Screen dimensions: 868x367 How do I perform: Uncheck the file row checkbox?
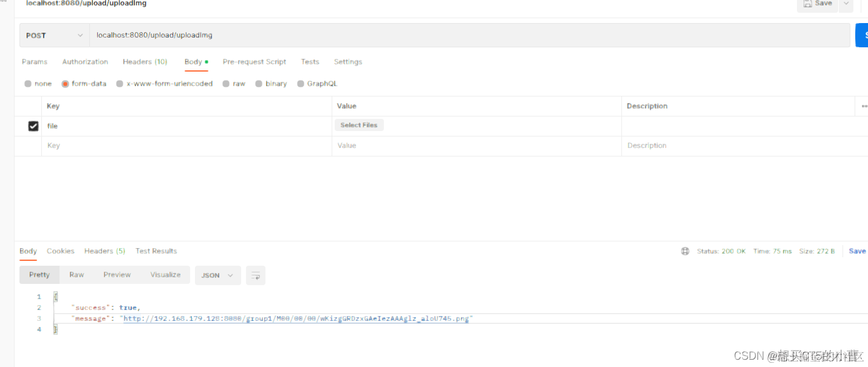click(x=33, y=126)
